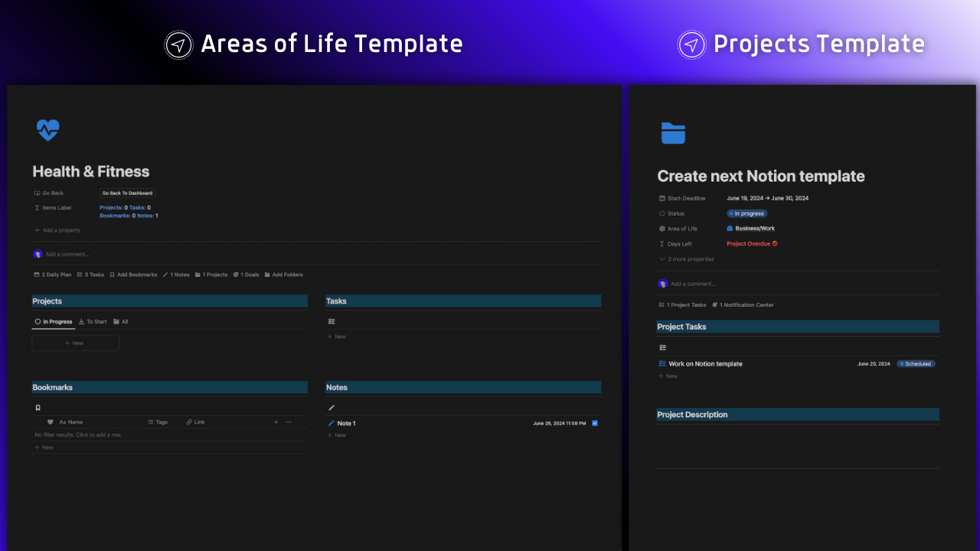Click the navigation arrow icon beside Areas of Life Template
The width and height of the screenshot is (980, 551).
point(178,44)
